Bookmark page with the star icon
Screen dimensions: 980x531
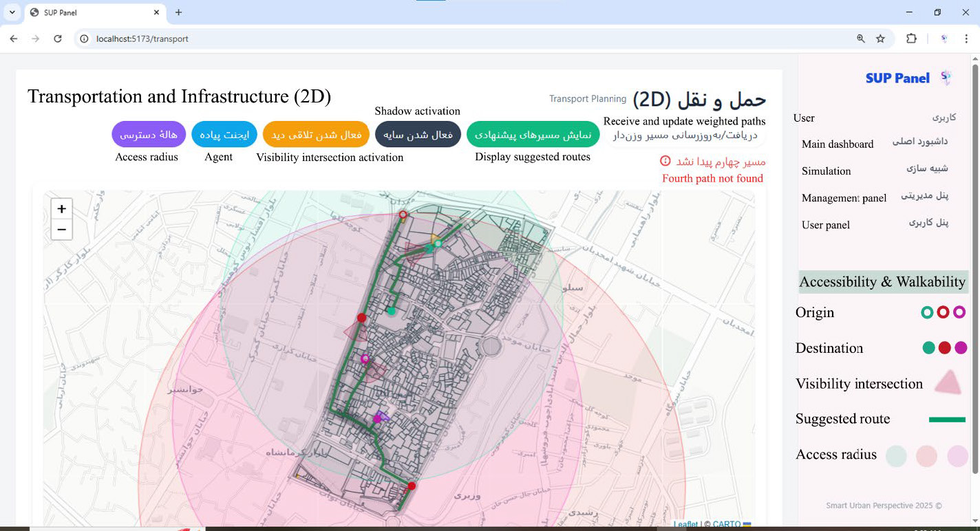pyautogui.click(x=880, y=39)
